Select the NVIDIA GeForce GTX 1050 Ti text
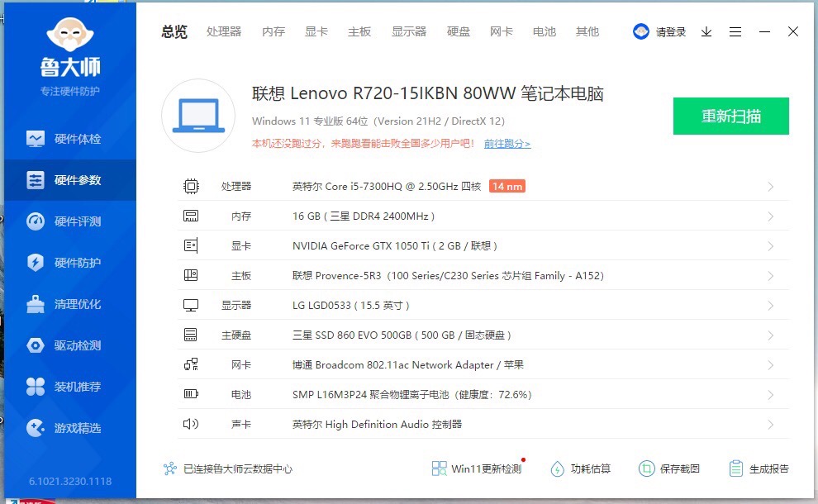 (394, 245)
